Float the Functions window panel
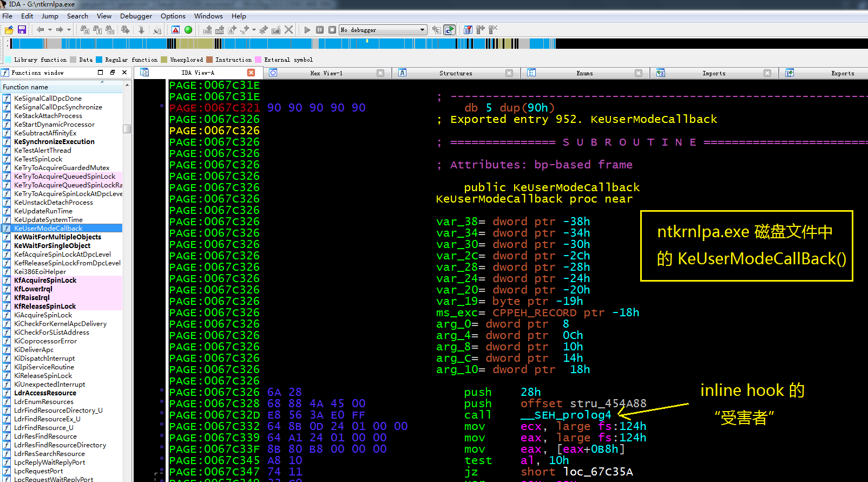The image size is (868, 482). [x=113, y=73]
